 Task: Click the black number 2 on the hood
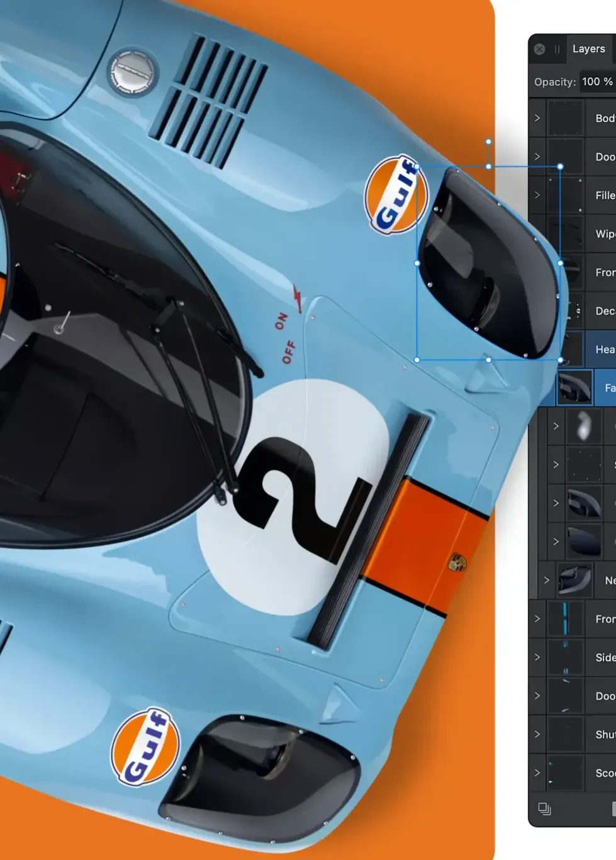296,497
